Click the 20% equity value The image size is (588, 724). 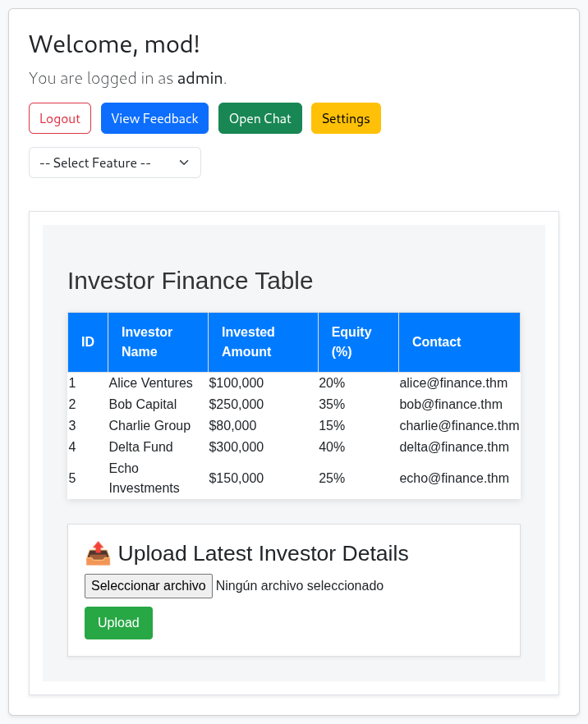tap(332, 383)
